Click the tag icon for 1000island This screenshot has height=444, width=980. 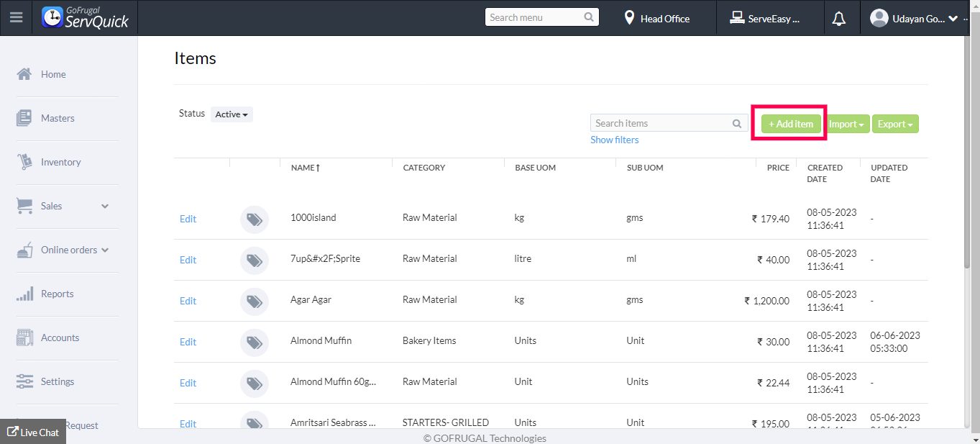[x=254, y=219]
